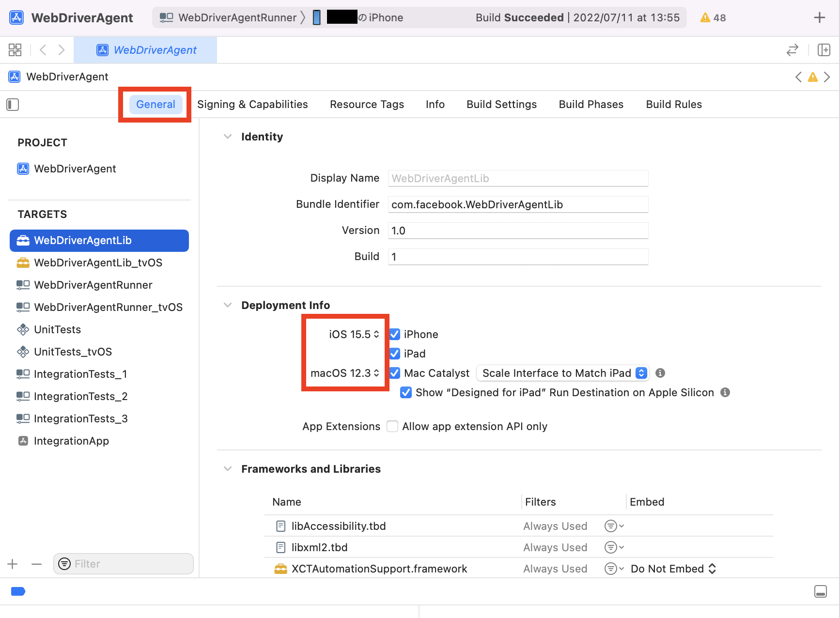The height and width of the screenshot is (618, 840).
Task: Click the Version input field
Action: click(518, 231)
